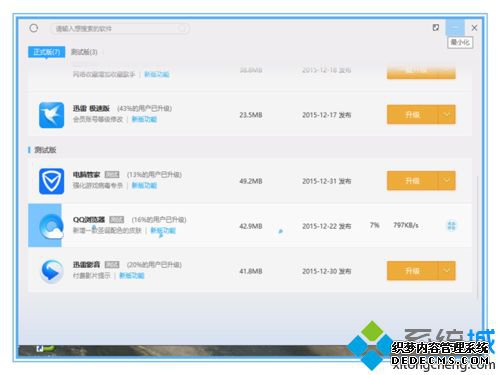The width and height of the screenshot is (500, 375).
Task: Upgrade 电脑管家 with the 升级 button
Action: [412, 181]
